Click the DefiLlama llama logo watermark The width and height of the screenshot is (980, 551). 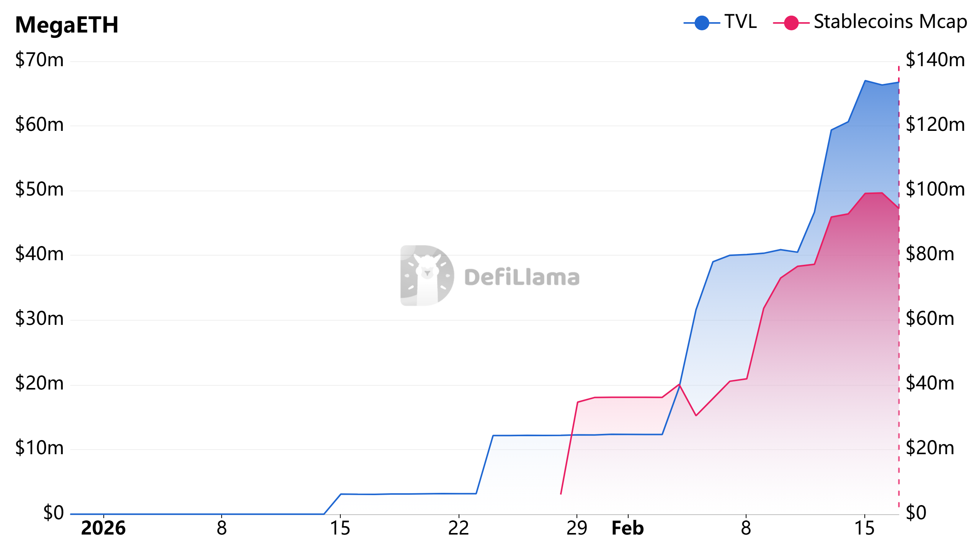tap(427, 275)
